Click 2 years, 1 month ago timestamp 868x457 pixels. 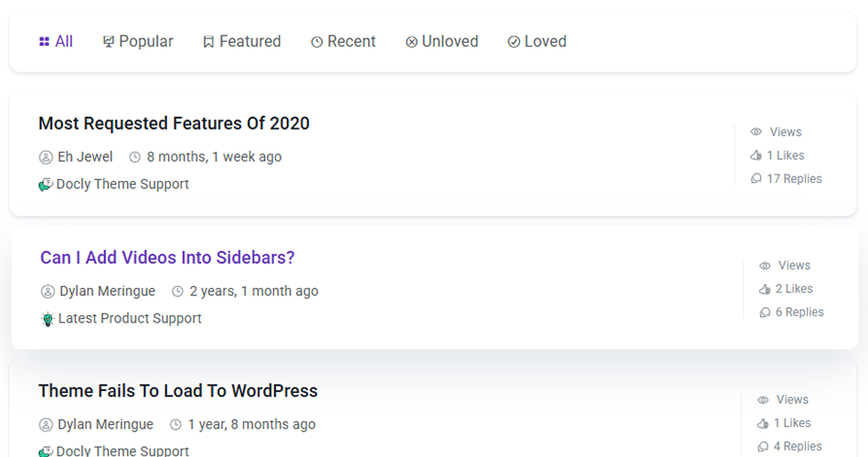[x=254, y=291]
